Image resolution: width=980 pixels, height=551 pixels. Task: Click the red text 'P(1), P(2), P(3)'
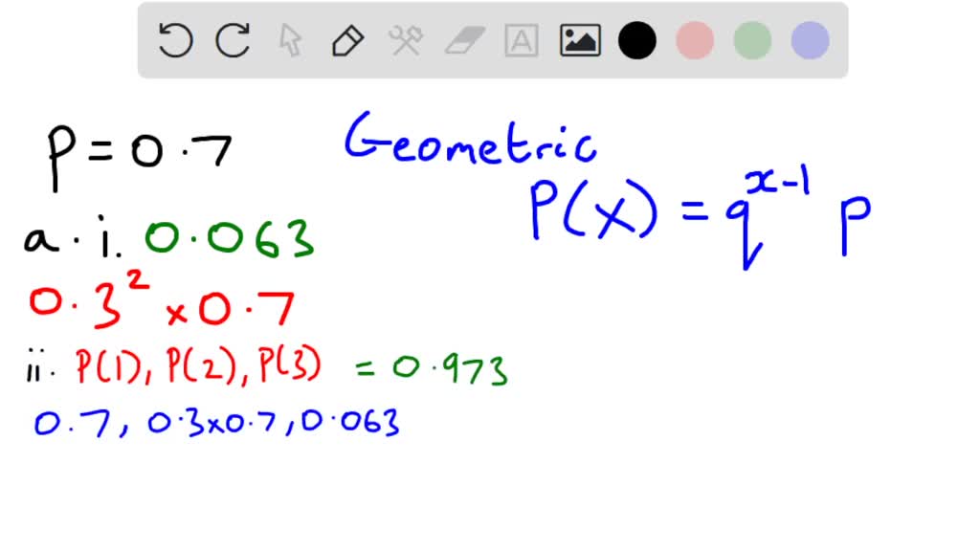coord(199,365)
